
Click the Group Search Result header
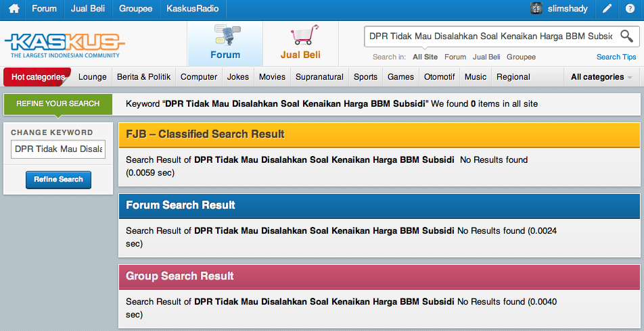[379, 276]
